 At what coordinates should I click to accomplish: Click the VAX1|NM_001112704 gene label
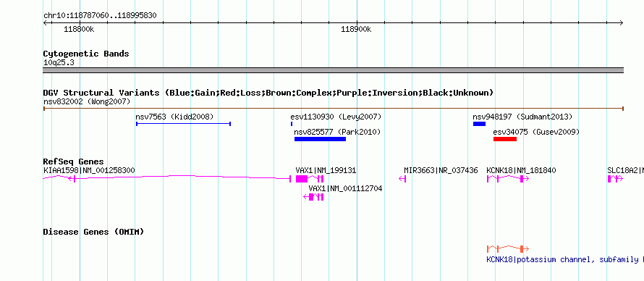tap(345, 188)
